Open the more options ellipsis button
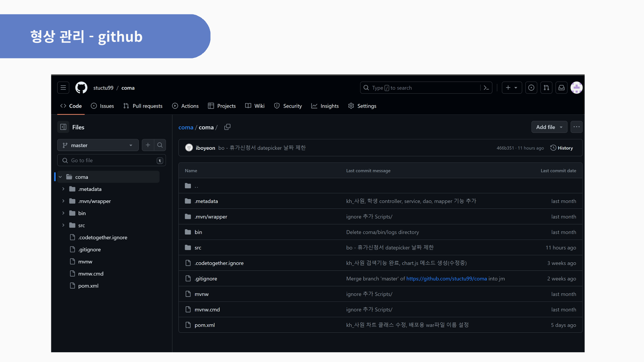The height and width of the screenshot is (362, 644). click(x=576, y=127)
